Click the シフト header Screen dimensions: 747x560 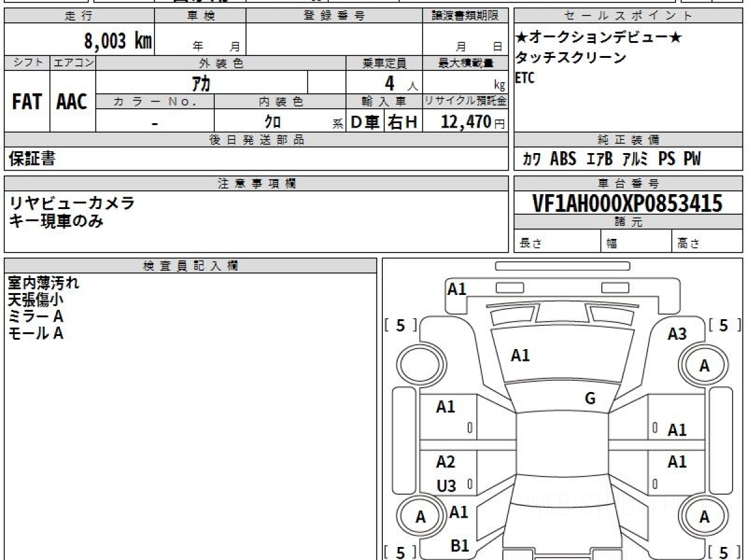click(x=27, y=62)
